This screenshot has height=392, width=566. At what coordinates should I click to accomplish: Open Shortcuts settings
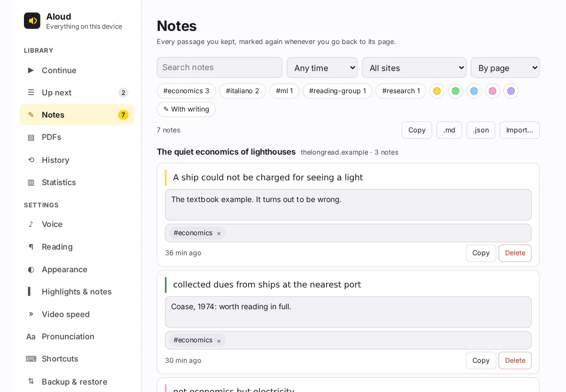click(77, 359)
